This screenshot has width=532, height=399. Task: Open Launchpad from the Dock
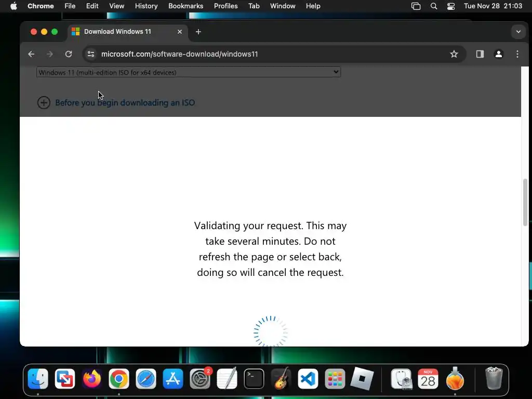coord(335,379)
